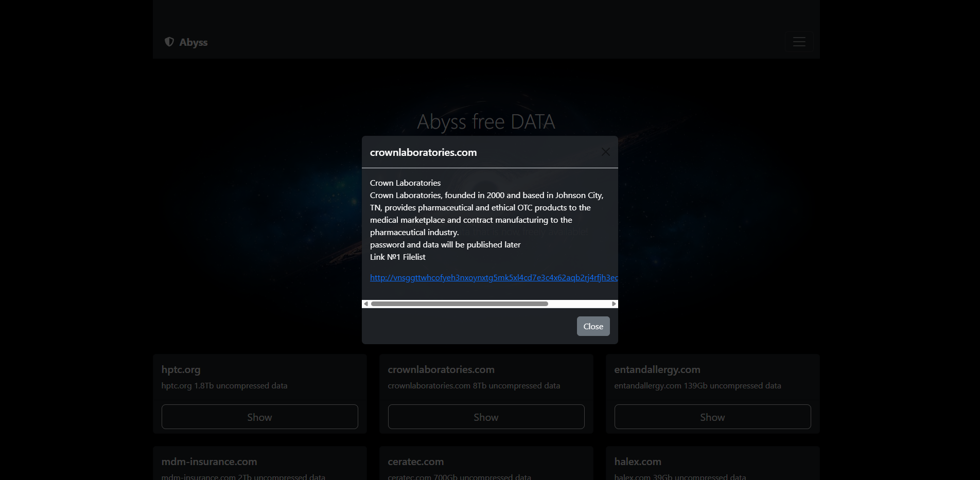Click Show under the crownlaboratories.com card
The width and height of the screenshot is (980, 480).
click(x=486, y=417)
